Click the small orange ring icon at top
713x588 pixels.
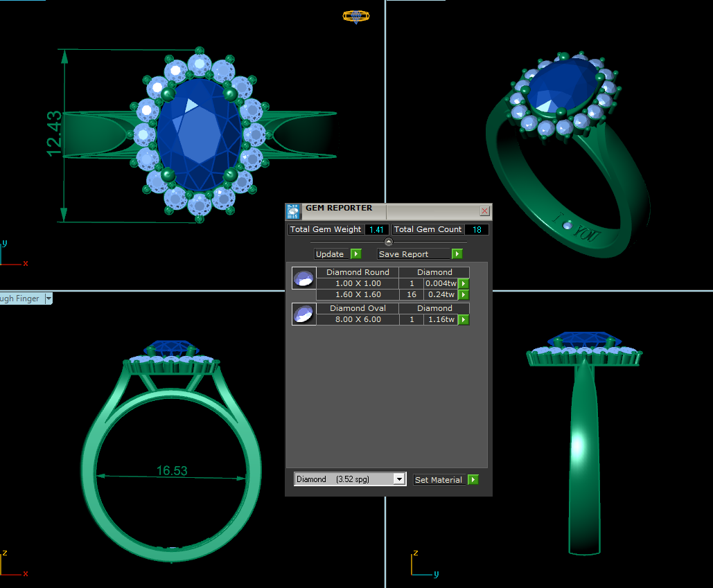click(356, 17)
